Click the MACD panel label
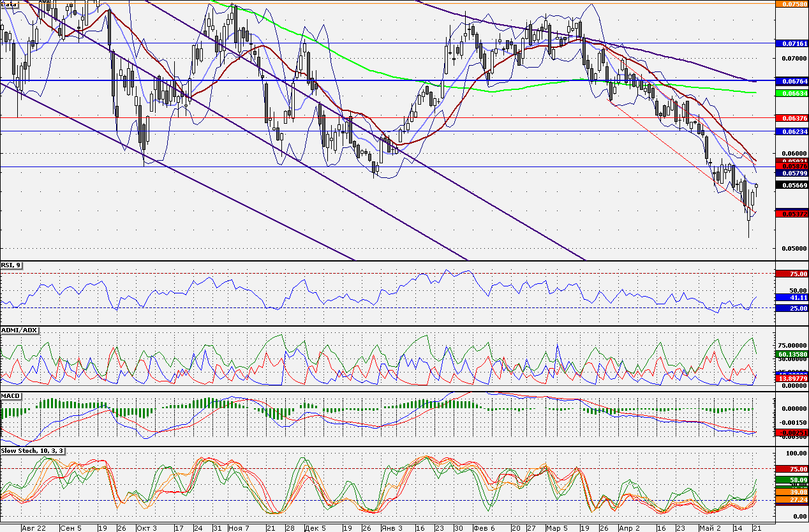 [x=11, y=395]
